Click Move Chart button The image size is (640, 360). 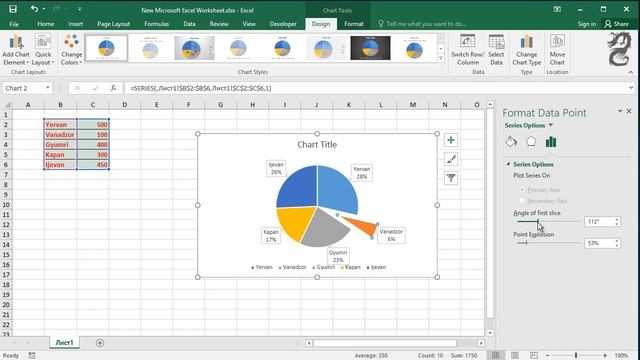(x=557, y=50)
